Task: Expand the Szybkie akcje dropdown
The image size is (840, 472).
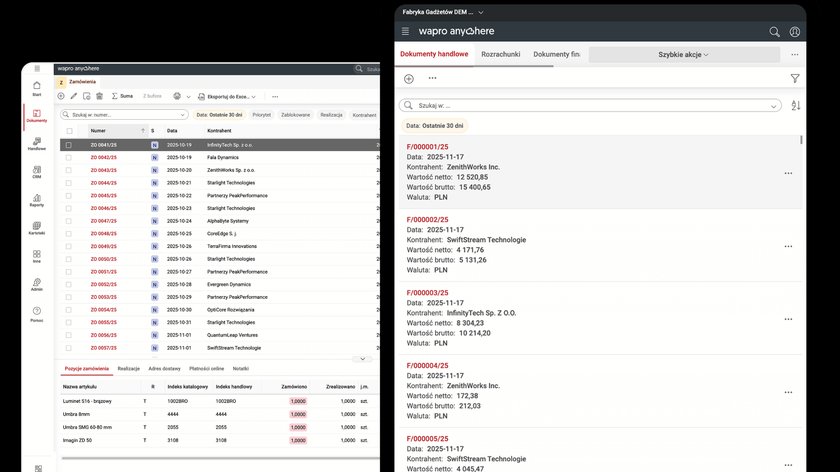Action: coord(683,54)
